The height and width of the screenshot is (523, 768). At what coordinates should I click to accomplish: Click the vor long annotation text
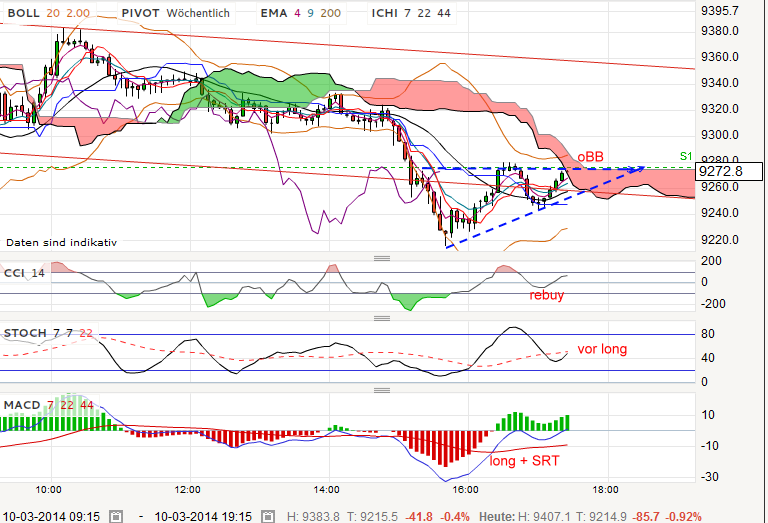(x=602, y=349)
